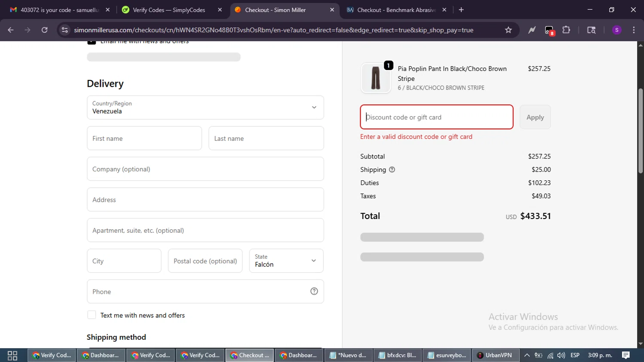Viewport: 644px width, 362px height.
Task: Toggle Email me with news checkbox
Action: tap(91, 42)
